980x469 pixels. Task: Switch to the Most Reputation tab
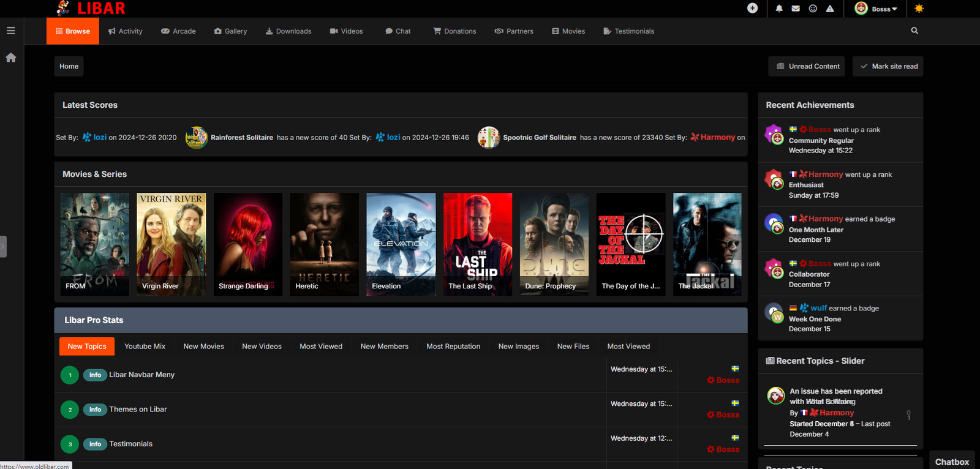click(453, 347)
